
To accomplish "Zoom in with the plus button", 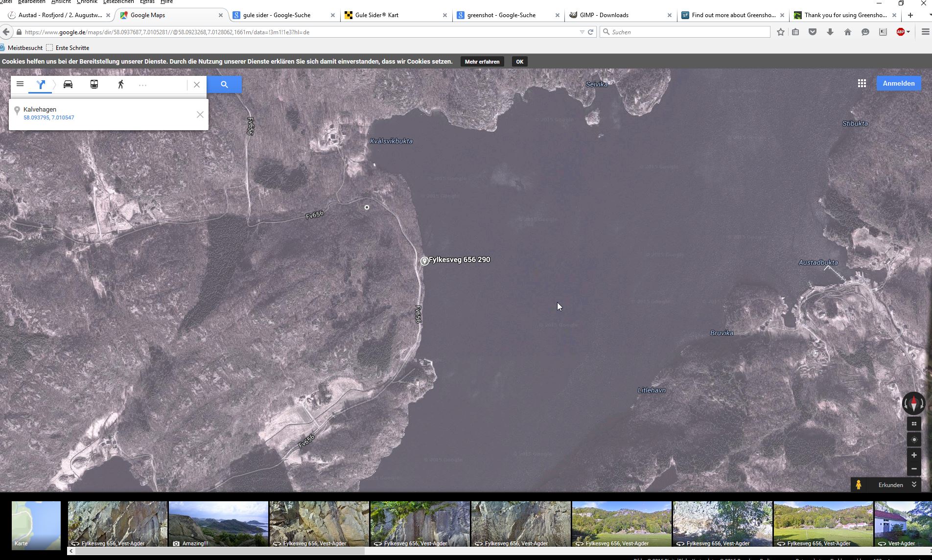I will (913, 455).
